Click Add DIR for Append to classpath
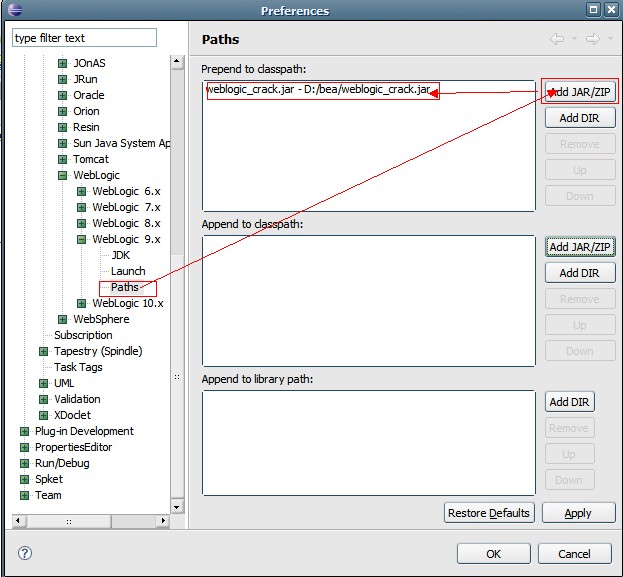Image resolution: width=623 pixels, height=577 pixels. [580, 273]
